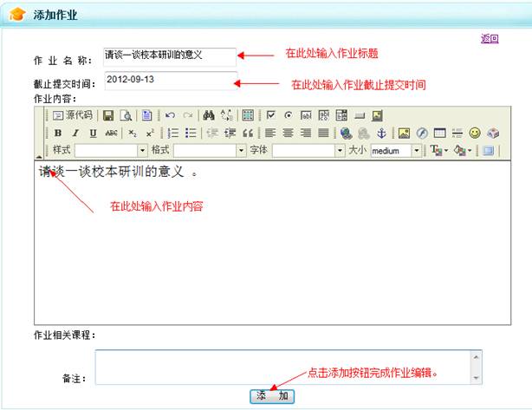
Task: Insert a text field form element
Action: [306, 116]
